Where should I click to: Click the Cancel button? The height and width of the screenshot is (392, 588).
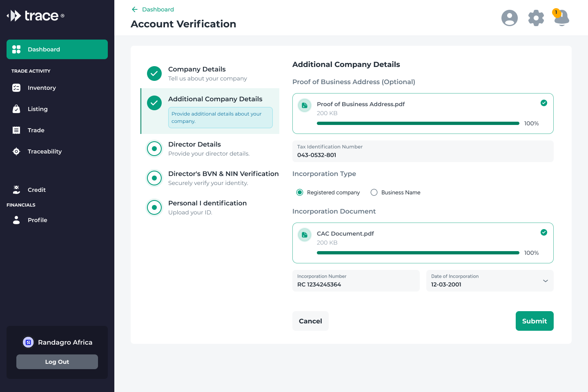pyautogui.click(x=310, y=321)
